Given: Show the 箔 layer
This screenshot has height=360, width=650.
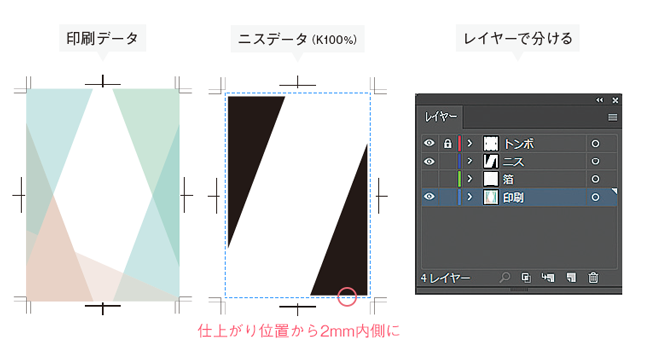Looking at the screenshot, I should pos(429,179).
